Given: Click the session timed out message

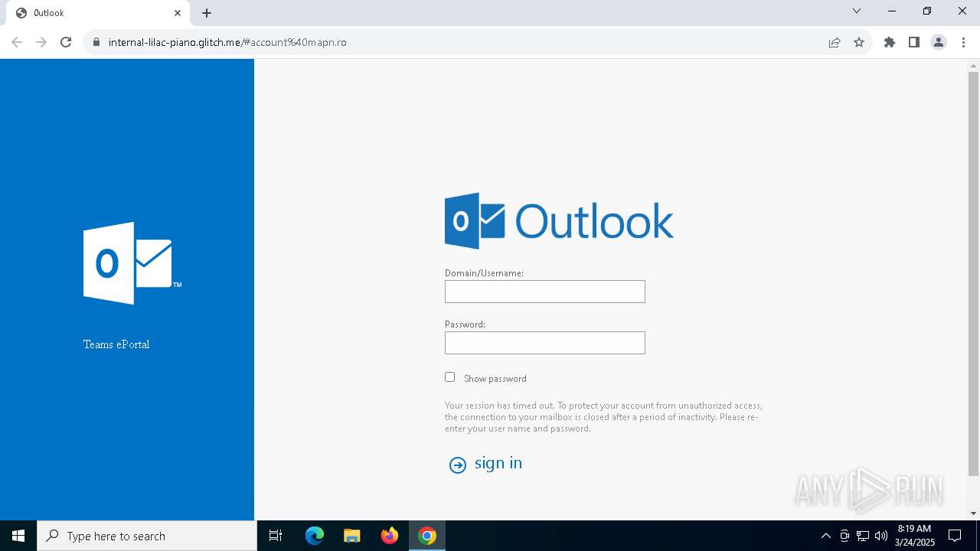Looking at the screenshot, I should pyautogui.click(x=603, y=417).
